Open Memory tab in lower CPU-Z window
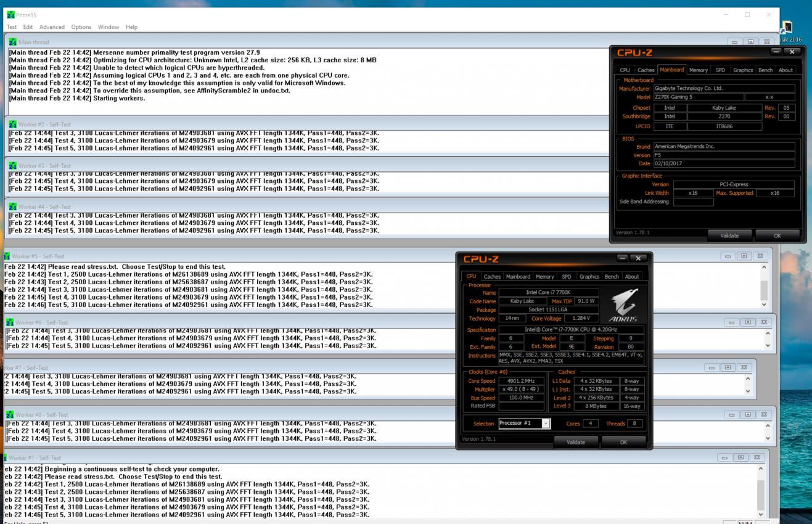 click(x=544, y=277)
